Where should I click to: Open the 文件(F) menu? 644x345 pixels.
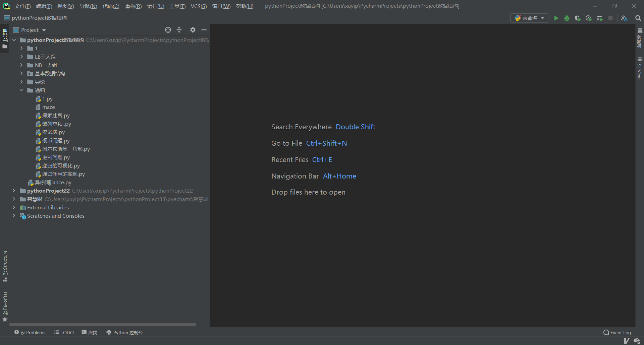22,6
